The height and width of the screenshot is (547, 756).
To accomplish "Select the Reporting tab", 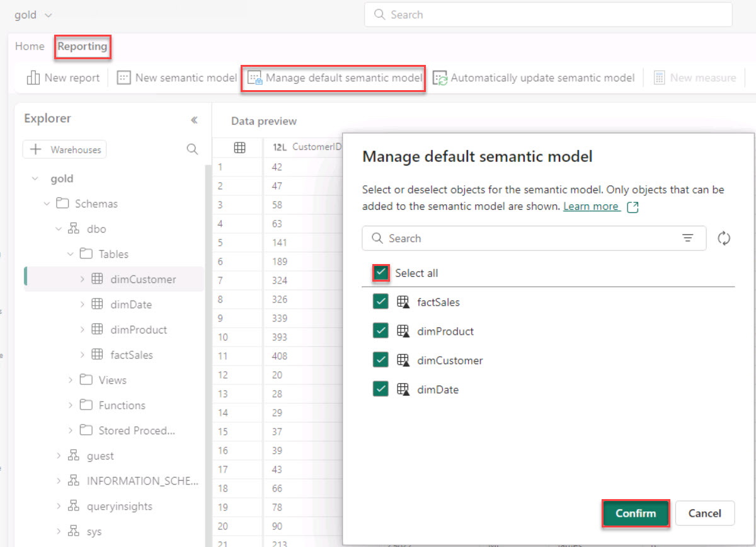I will [x=83, y=46].
